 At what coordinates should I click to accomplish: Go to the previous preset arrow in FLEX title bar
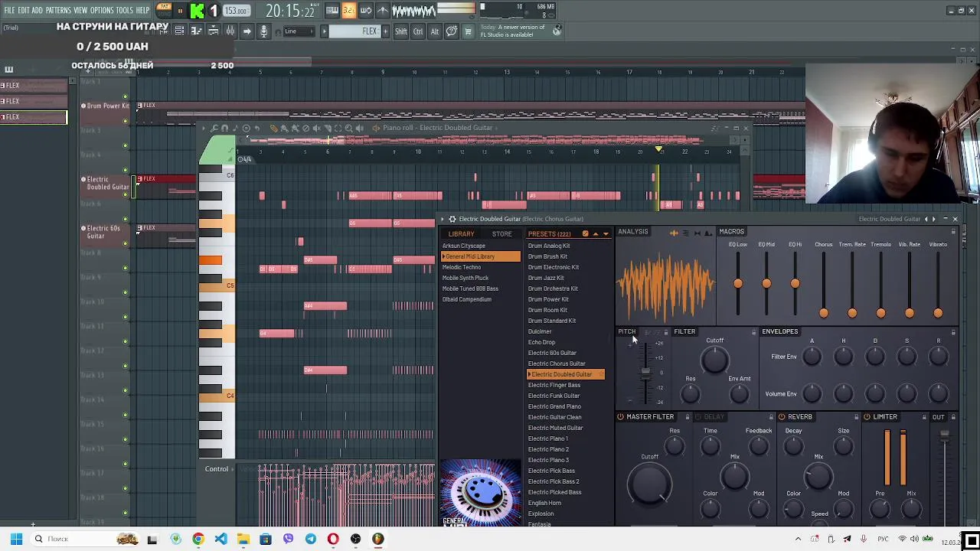(926, 219)
